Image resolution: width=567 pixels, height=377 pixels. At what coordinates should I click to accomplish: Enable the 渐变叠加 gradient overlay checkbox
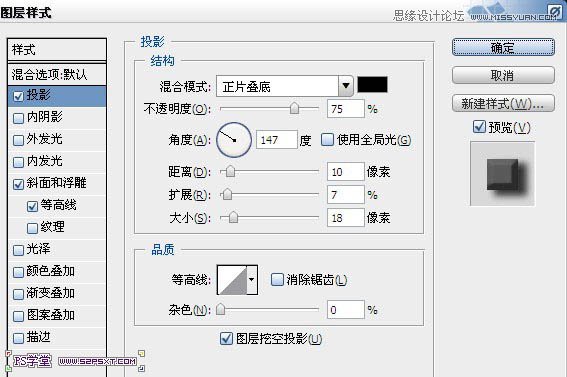pyautogui.click(x=18, y=294)
